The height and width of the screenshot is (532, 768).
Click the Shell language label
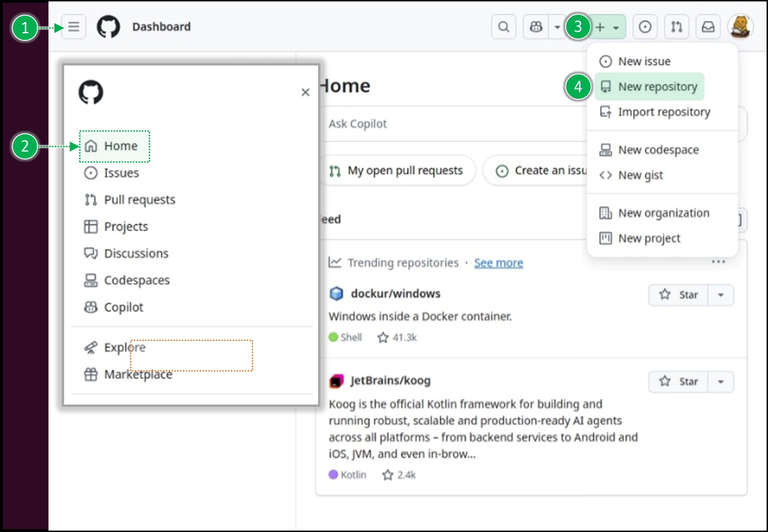click(x=346, y=337)
